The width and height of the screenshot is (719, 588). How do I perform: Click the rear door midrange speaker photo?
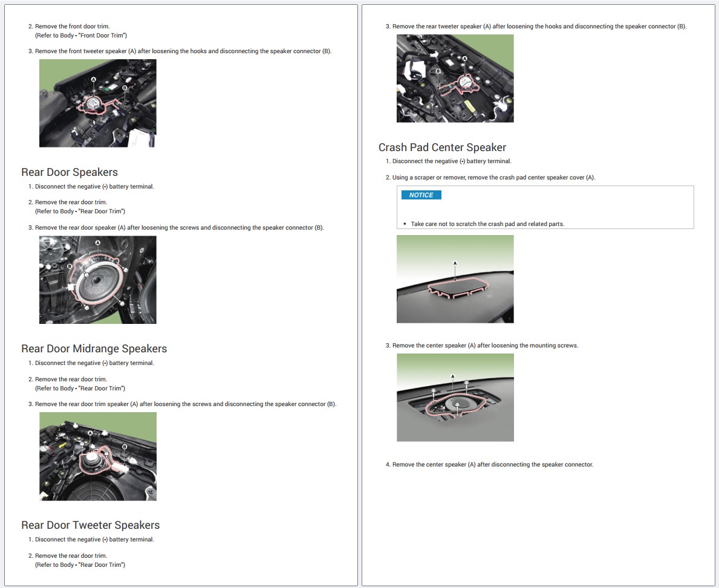click(x=98, y=456)
